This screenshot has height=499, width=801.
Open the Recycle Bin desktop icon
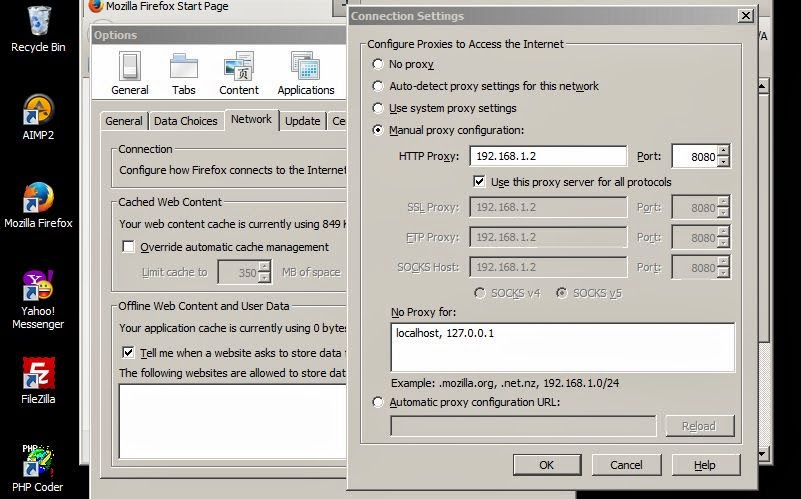38,29
